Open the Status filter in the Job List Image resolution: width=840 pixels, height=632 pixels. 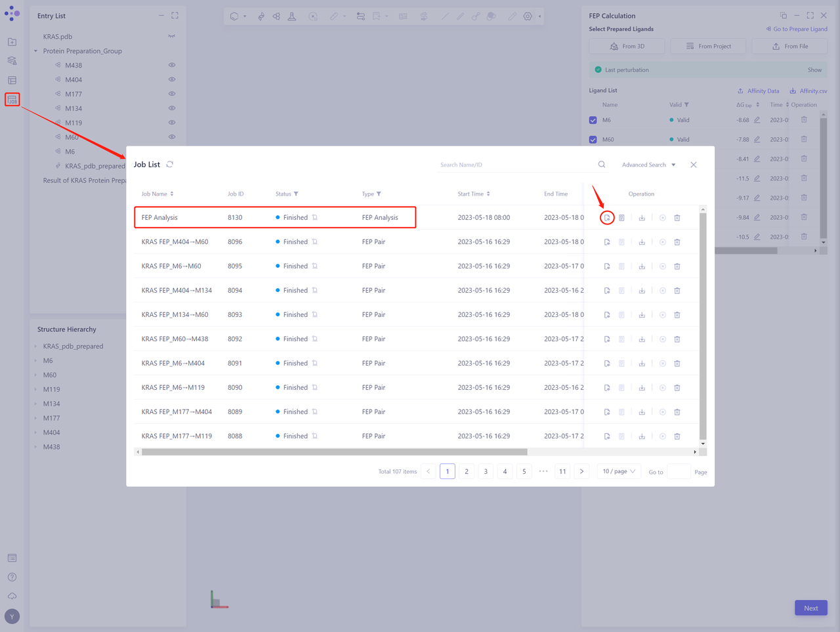click(x=297, y=194)
